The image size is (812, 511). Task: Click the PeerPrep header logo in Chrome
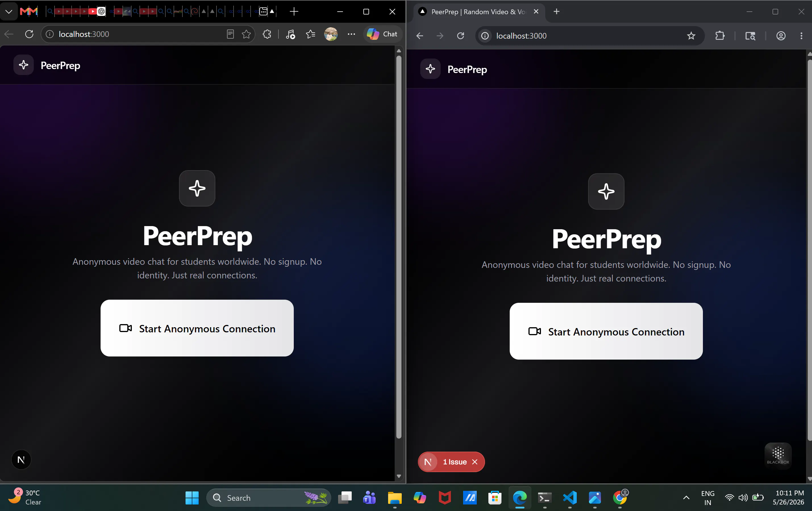(430, 69)
